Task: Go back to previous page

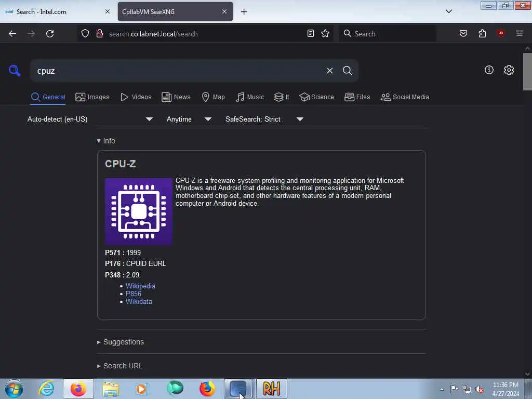Action: click(x=12, y=34)
